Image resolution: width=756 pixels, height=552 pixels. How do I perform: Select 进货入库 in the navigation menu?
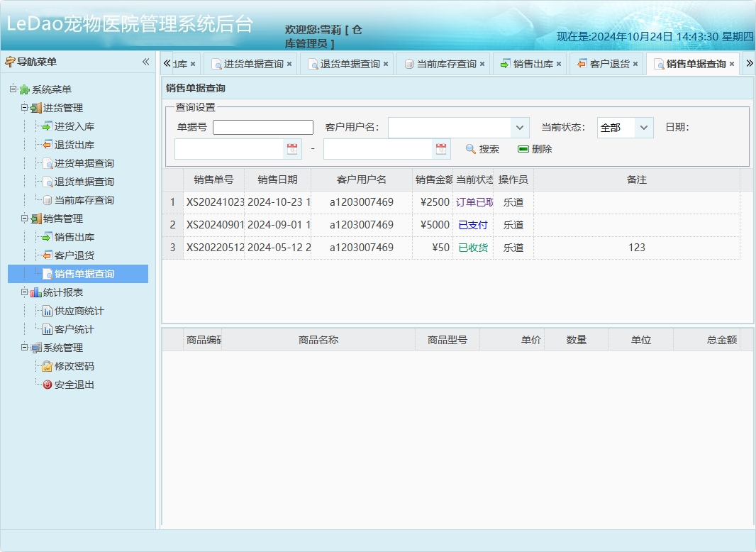click(x=60, y=126)
